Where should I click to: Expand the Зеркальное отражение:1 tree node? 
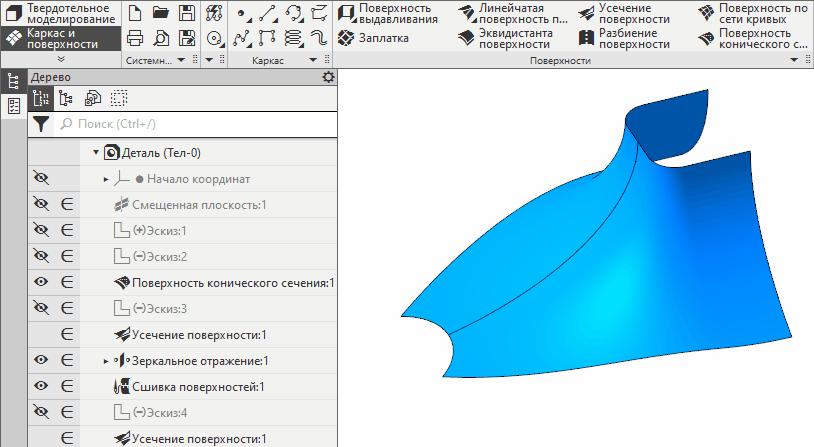(x=106, y=361)
